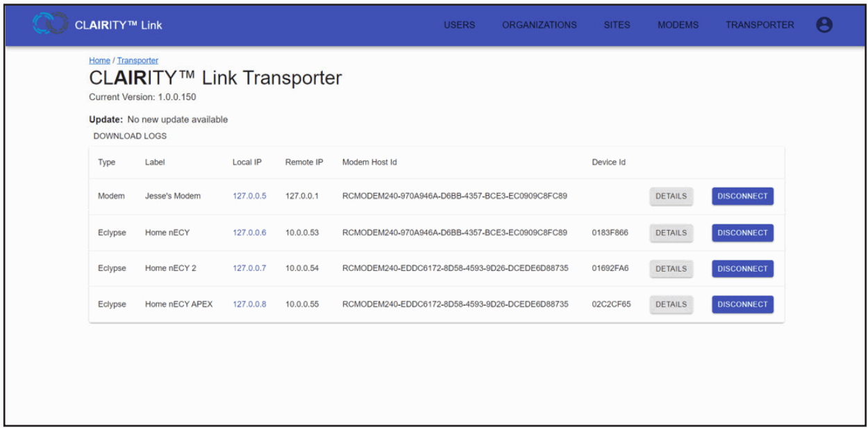Click the 'No new update available' text

[178, 120]
